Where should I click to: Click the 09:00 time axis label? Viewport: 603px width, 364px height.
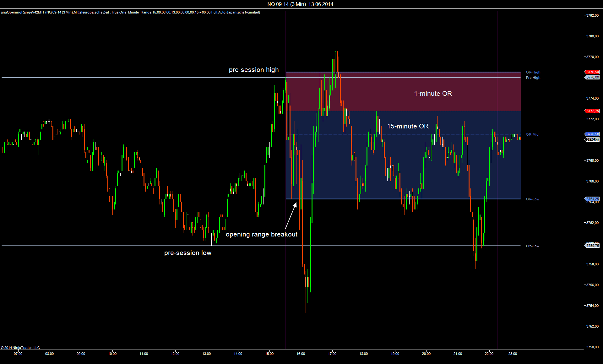[x=81, y=354]
